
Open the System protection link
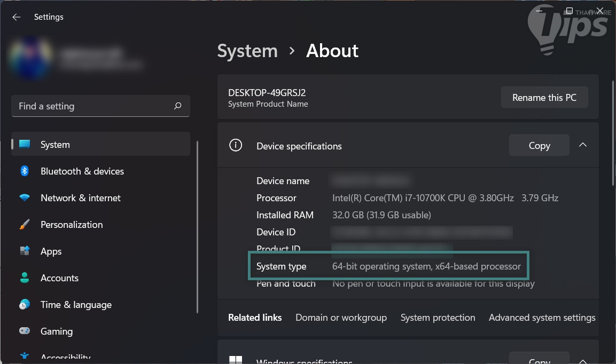tap(438, 318)
